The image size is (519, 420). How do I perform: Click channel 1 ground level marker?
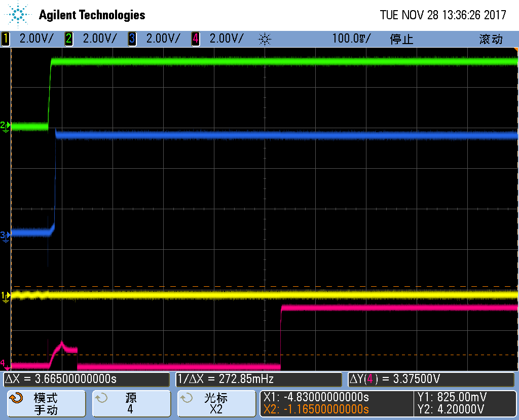click(x=5, y=296)
